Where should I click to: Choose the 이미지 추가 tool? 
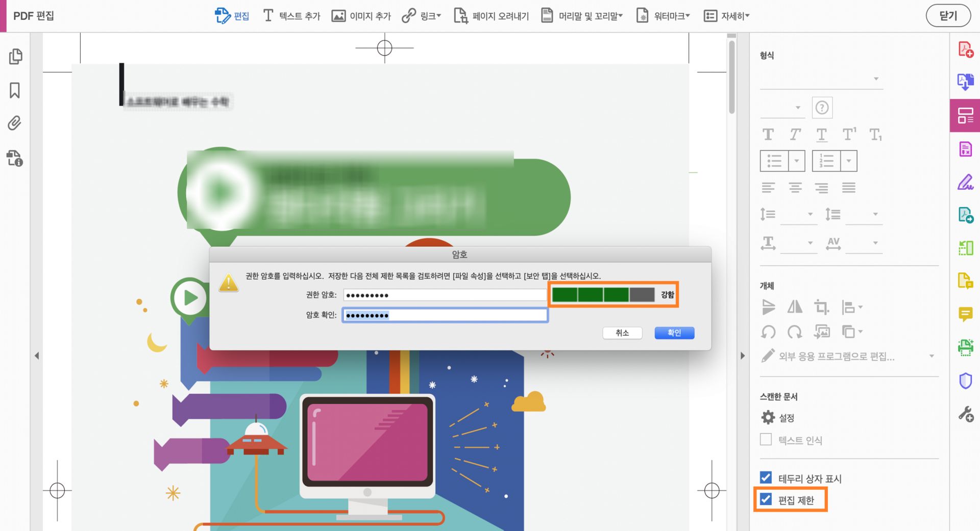coord(361,16)
